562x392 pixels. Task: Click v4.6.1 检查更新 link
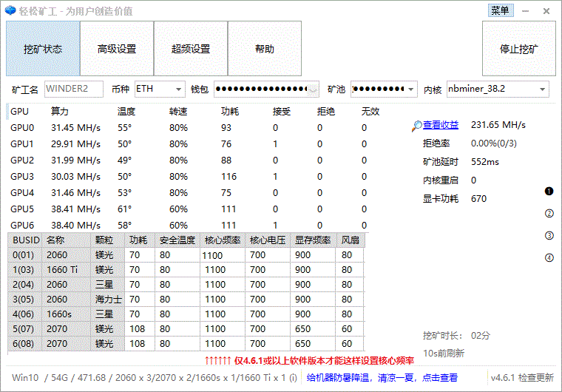[x=524, y=377]
